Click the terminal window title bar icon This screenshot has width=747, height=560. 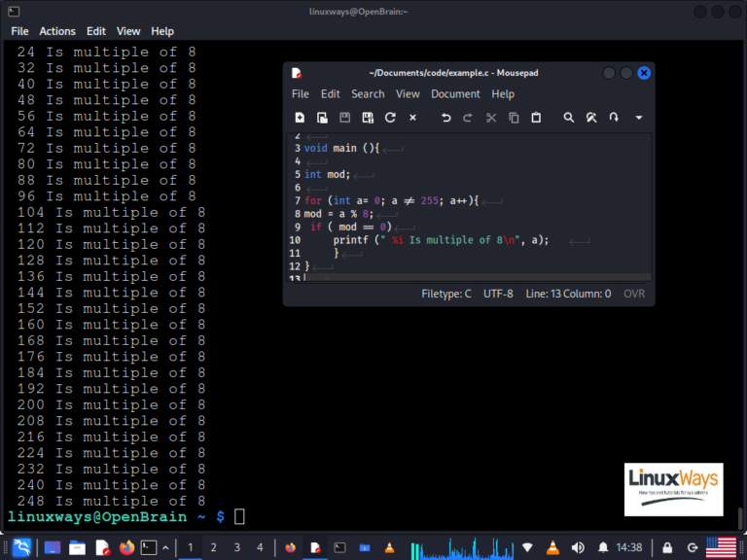[x=14, y=12]
